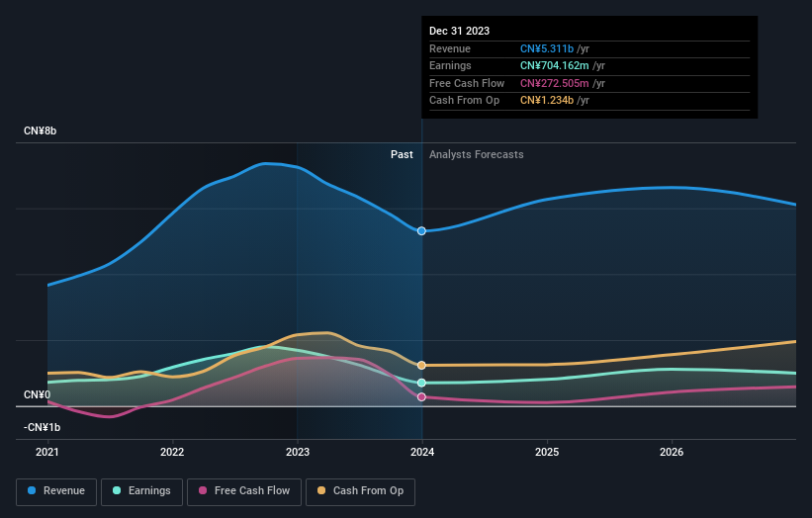
Task: Select the teal Earnings data point at 2024
Action: (421, 383)
